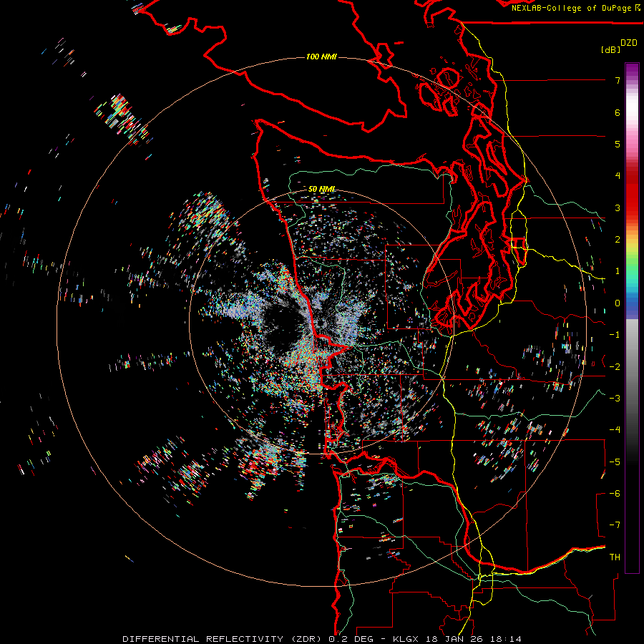Click the 1 value on color scale
The width and height of the screenshot is (644, 644).
[x=618, y=271]
